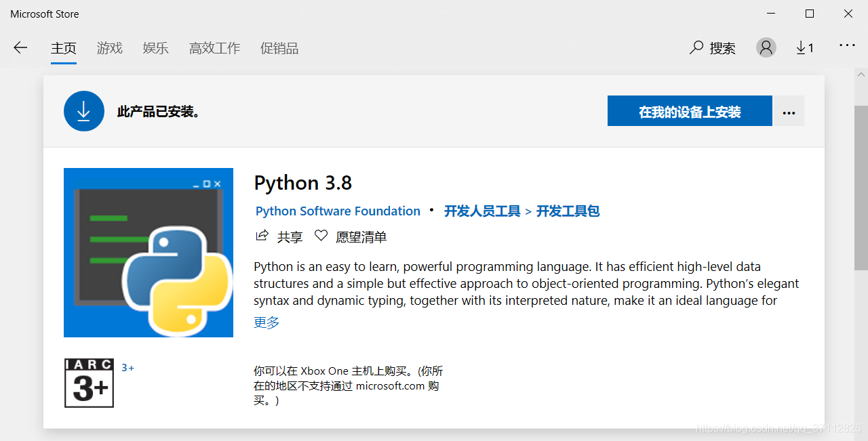Viewport: 868px width, 441px height.
Task: Open 开发工具包 subcategory link
Action: click(568, 211)
